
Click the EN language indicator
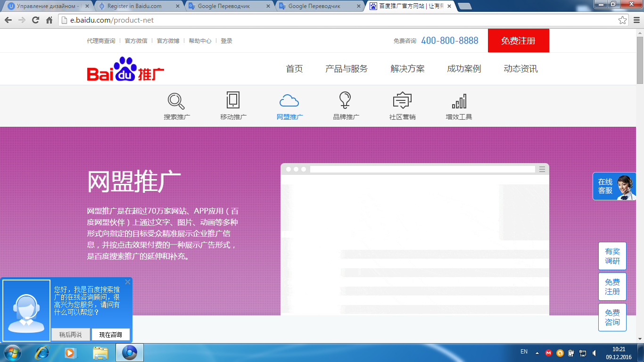click(524, 352)
